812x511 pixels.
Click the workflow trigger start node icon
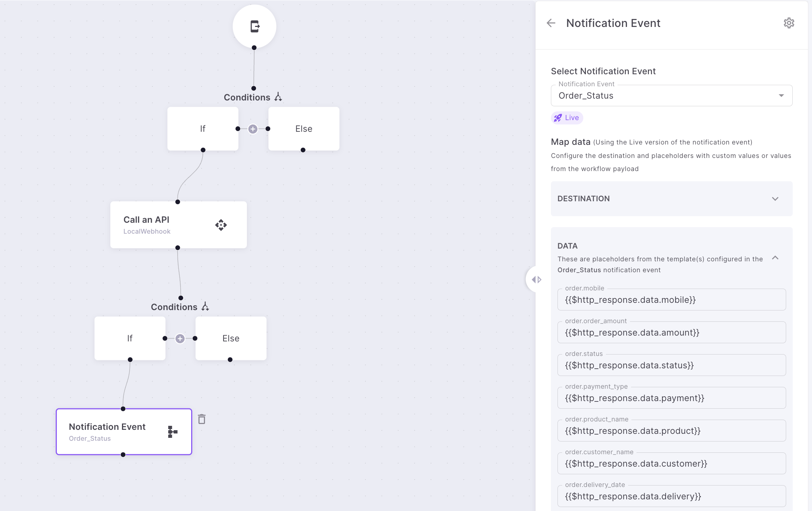[x=255, y=27]
